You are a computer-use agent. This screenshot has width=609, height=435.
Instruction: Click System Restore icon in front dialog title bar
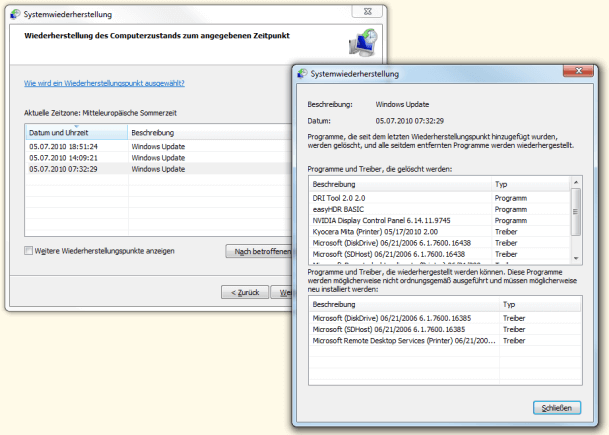[302, 73]
